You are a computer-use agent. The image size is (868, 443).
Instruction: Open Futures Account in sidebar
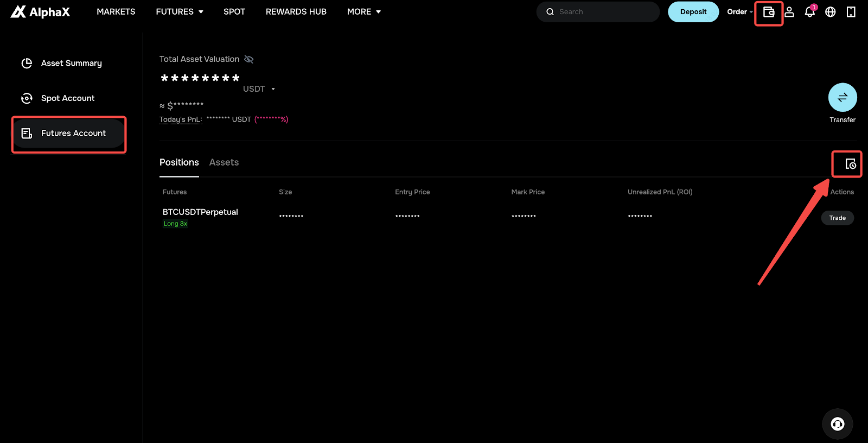pos(69,134)
